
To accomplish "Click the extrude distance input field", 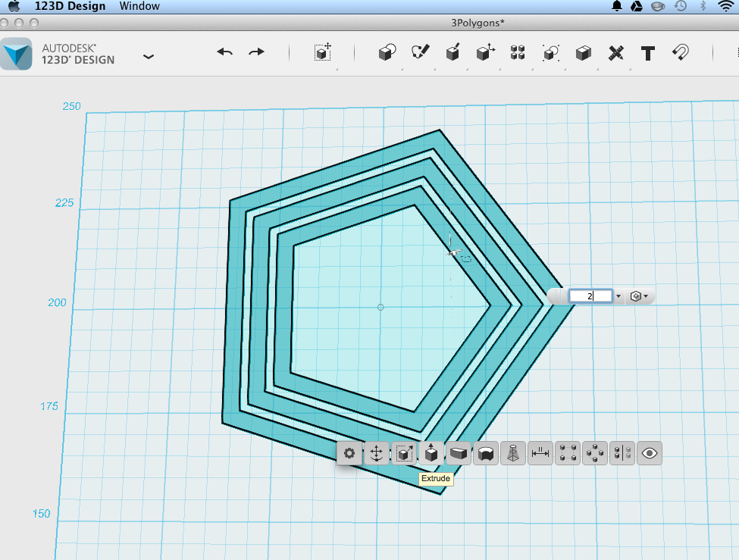I will [590, 296].
